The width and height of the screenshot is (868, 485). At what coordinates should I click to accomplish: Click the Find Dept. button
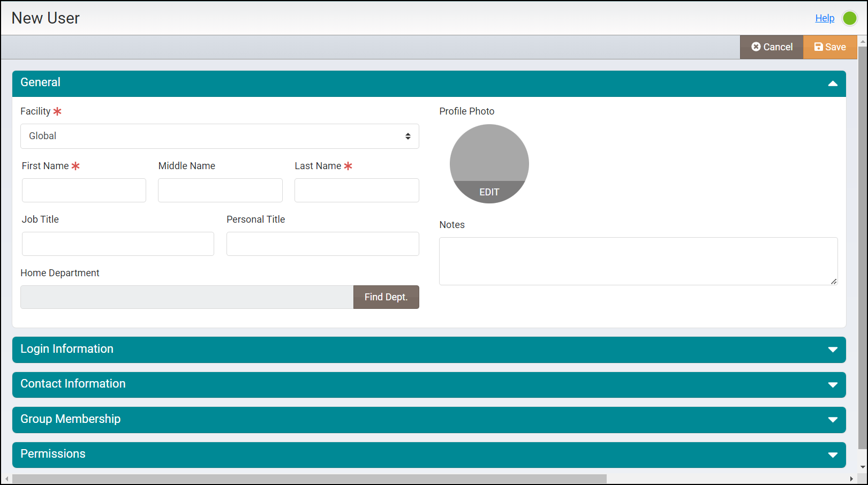(x=386, y=297)
